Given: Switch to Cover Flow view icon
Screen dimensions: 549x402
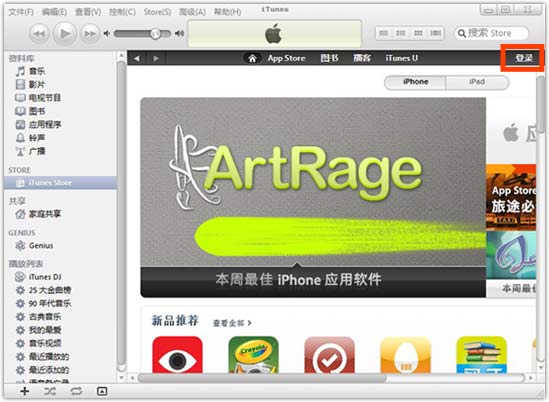Looking at the screenshot, I should coord(435,33).
